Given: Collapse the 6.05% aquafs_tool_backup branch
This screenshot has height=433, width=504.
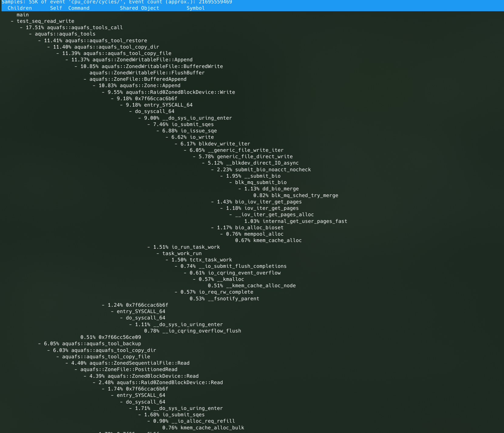Looking at the screenshot, I should 39,344.
